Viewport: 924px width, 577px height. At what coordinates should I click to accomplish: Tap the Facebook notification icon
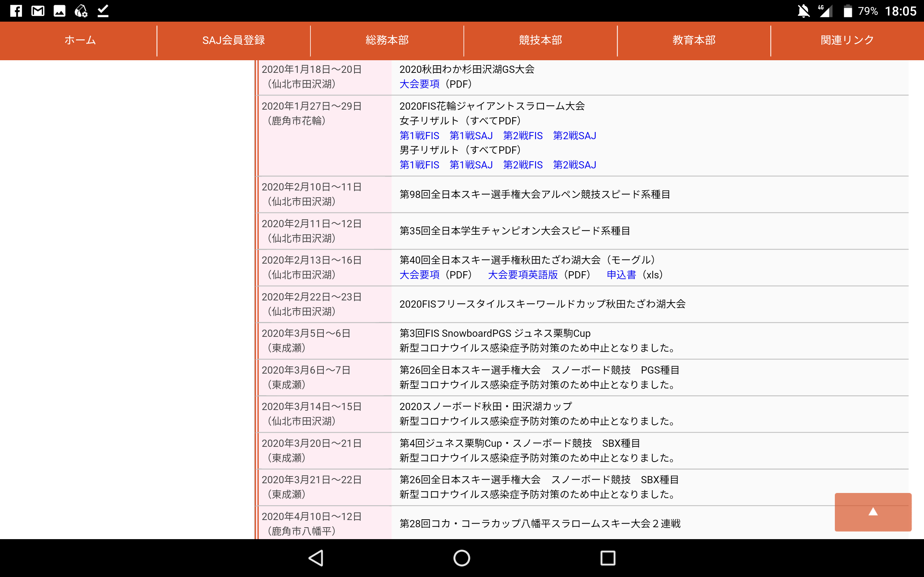coord(16,11)
